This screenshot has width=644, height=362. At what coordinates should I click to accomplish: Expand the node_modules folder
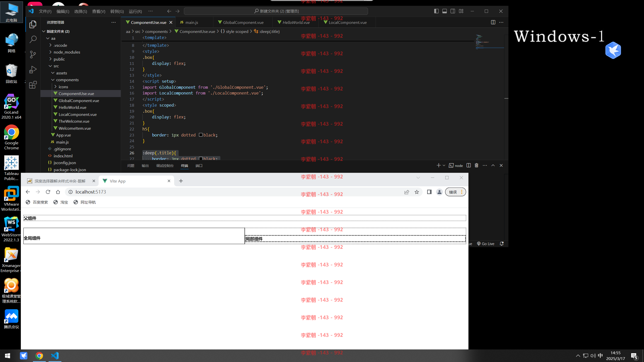50,52
